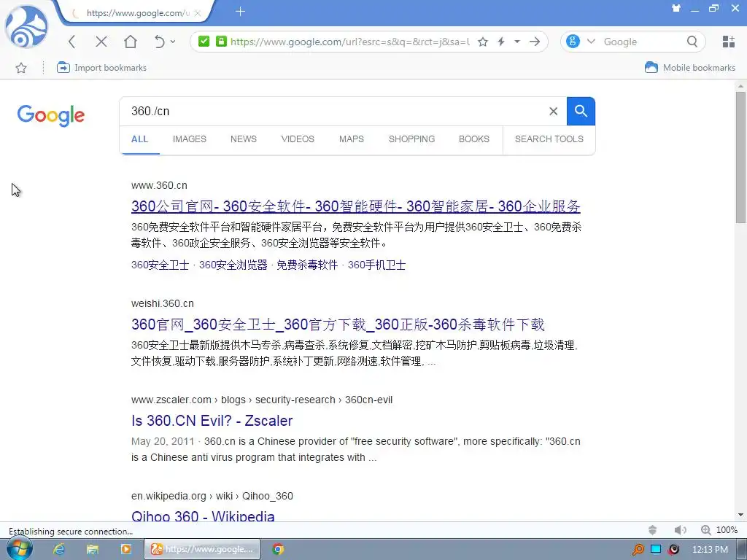Viewport: 747px width, 560px height.
Task: Launch Internet Explorer from taskbar
Action: pyautogui.click(x=59, y=549)
